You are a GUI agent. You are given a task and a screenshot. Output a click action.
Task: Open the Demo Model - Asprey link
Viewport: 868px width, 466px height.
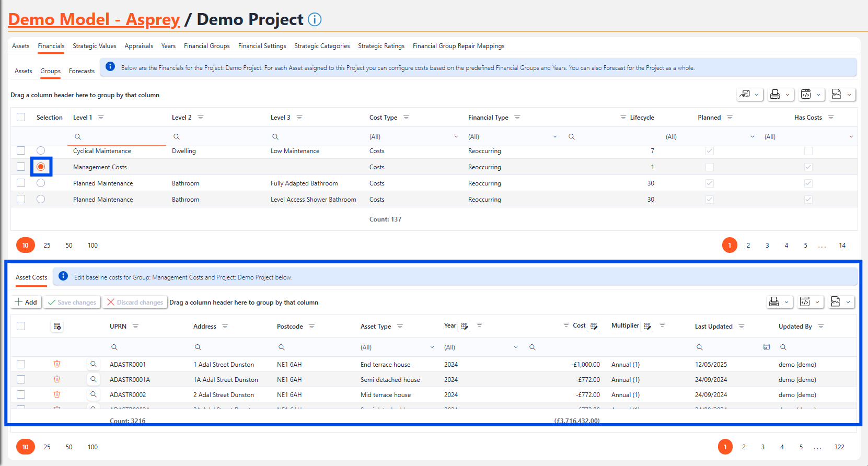point(94,19)
